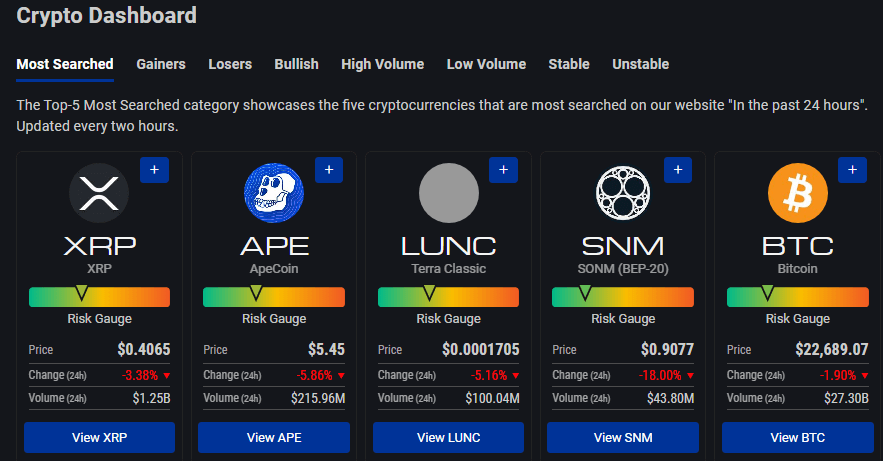Viewport: 883px width, 461px height.
Task: Click the -1.90% change value
Action: click(838, 375)
